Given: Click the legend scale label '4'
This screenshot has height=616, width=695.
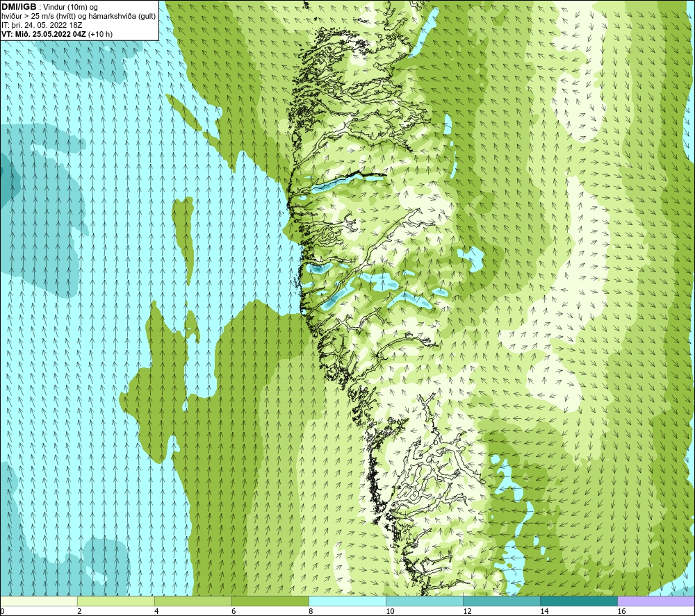Looking at the screenshot, I should click(x=156, y=612).
